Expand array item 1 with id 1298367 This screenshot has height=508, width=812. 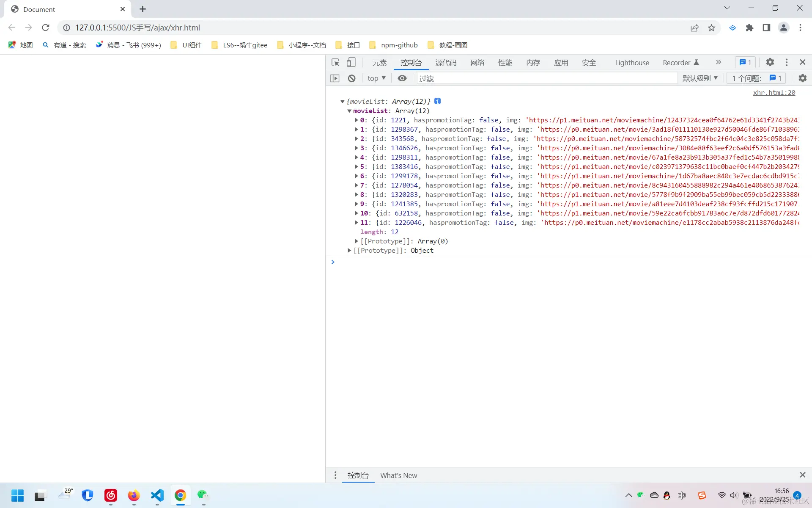tap(357, 130)
